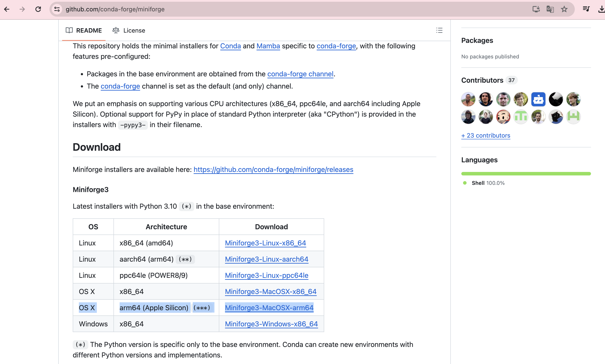Viewport: 605px width, 364px height.
Task: Reload the current page
Action: (x=38, y=9)
